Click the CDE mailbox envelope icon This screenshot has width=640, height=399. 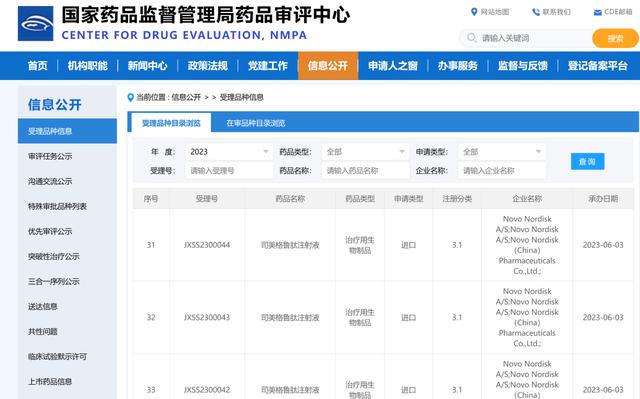tap(598, 13)
